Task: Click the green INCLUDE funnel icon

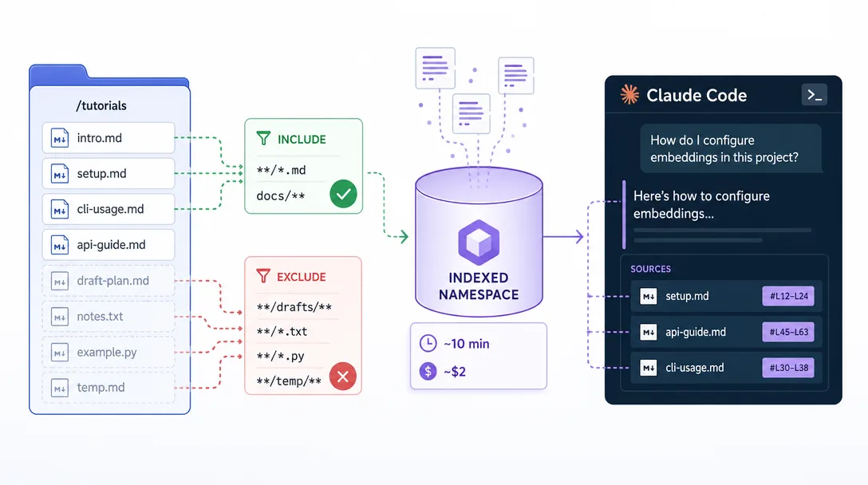Action: 263,139
